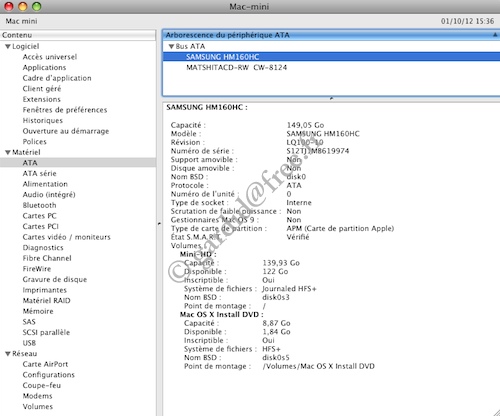500x416 pixels.
Task: Click the Journaled HFS+ value
Action: tap(289, 289)
